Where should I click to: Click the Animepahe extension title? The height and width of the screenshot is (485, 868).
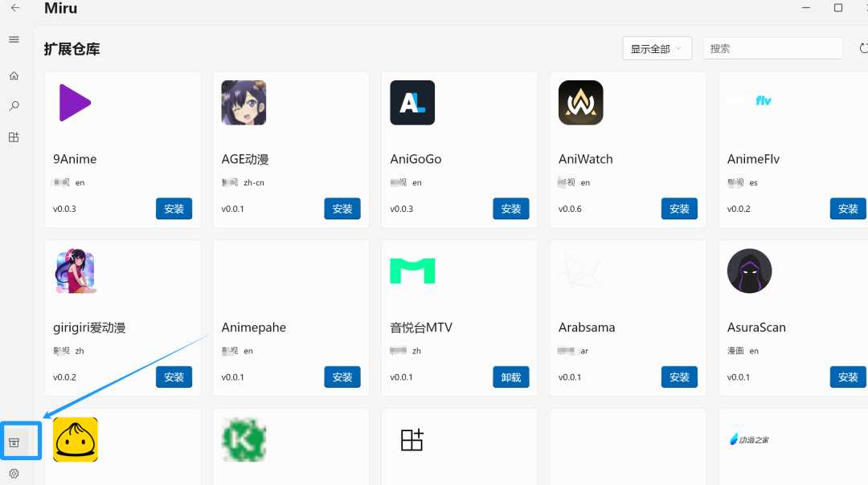click(253, 328)
